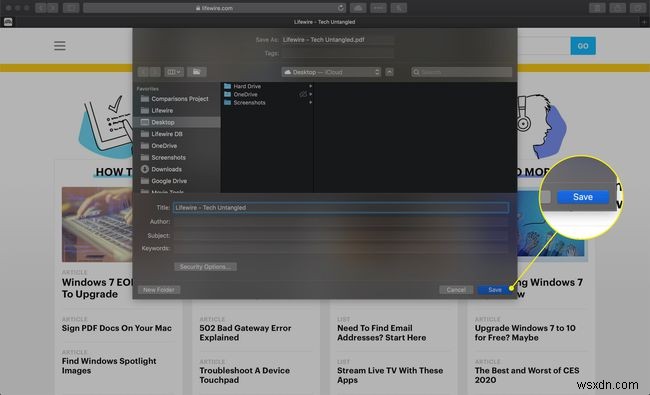Click the Safari address bar
Screen dimensions: 650x395
214,8
